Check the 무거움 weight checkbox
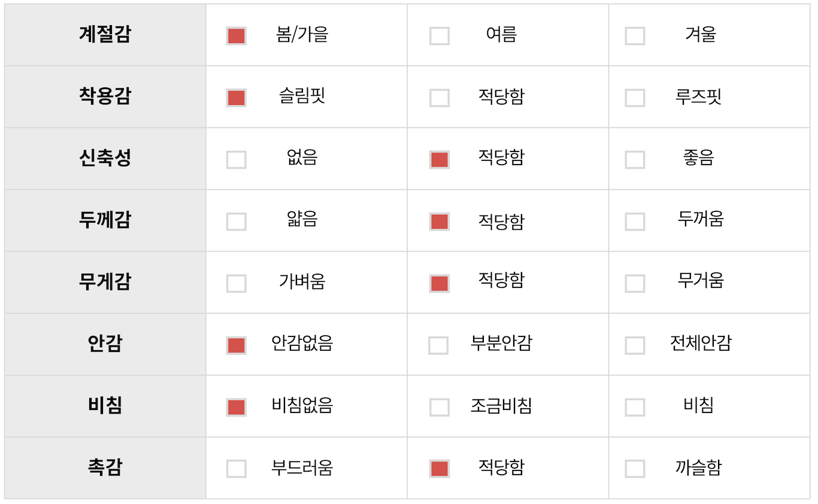This screenshot has height=504, width=818. click(635, 283)
